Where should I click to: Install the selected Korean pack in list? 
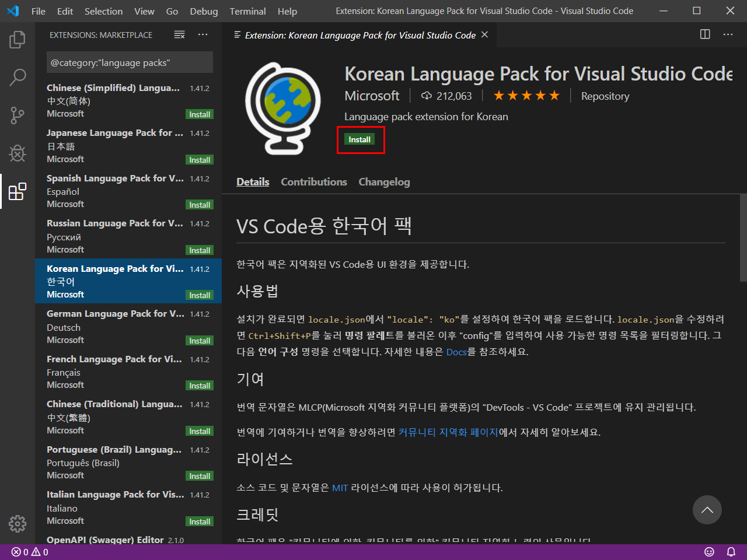tap(200, 295)
